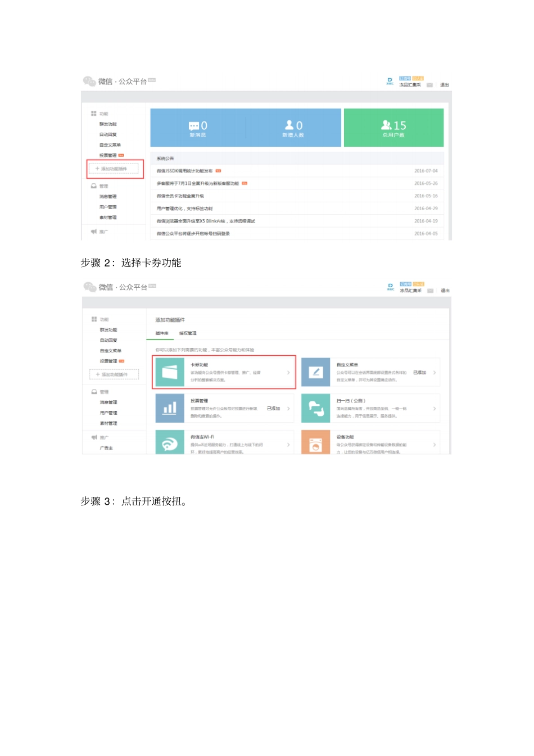Click 退出 on the plugin library page header
The width and height of the screenshot is (534, 756).
coord(445,291)
